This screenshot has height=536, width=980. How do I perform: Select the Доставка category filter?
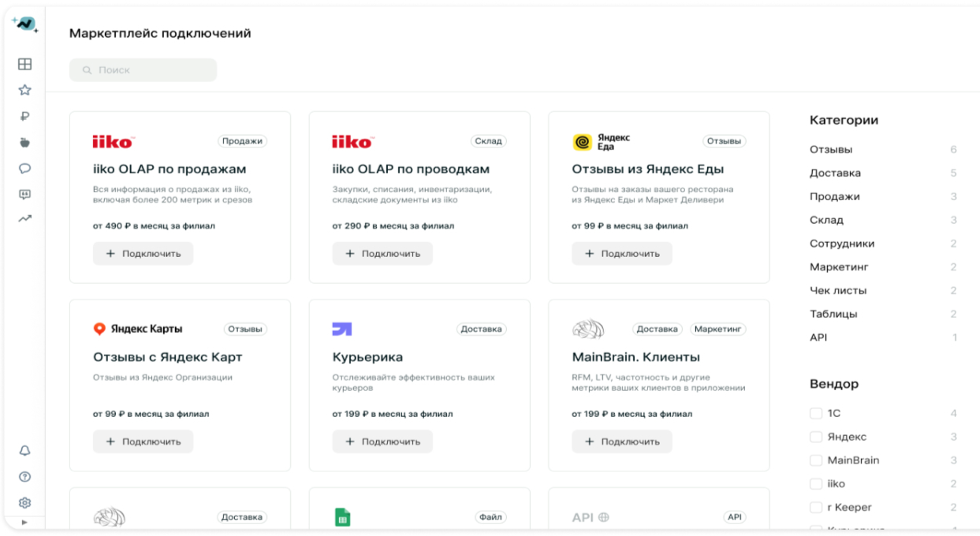[835, 173]
